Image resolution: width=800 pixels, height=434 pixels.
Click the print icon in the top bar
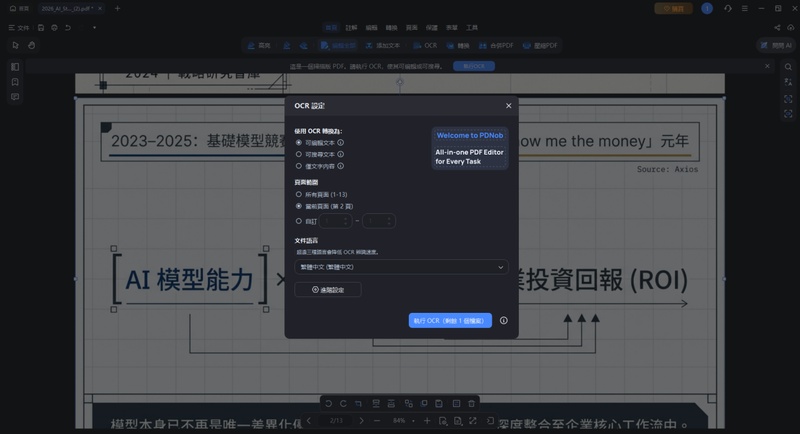[54, 28]
